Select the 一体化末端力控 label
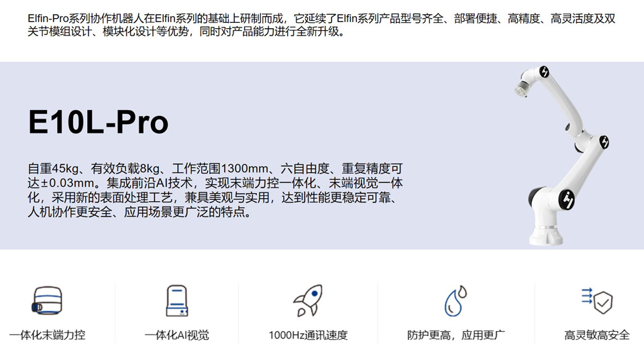The image size is (644, 362). [47, 335]
